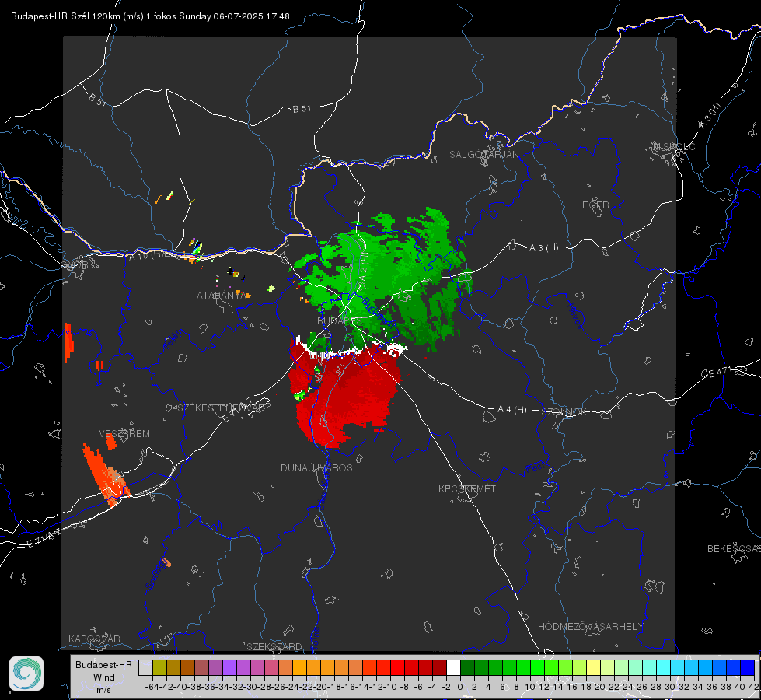Click the -20 legend value
This screenshot has width=761, height=700.
320,687
